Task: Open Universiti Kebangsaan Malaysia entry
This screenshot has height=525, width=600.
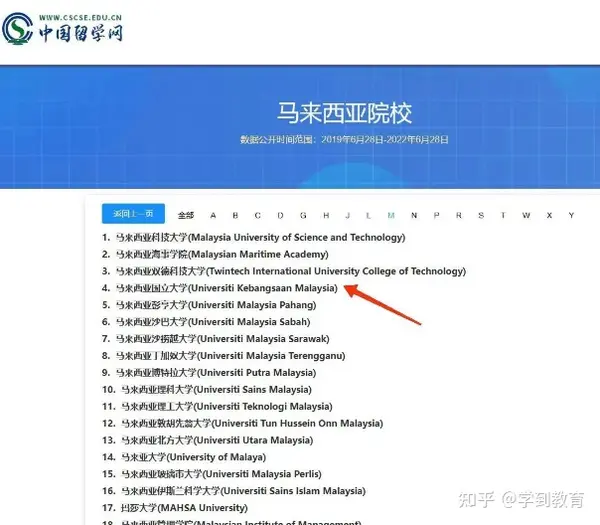Action: (x=220, y=288)
